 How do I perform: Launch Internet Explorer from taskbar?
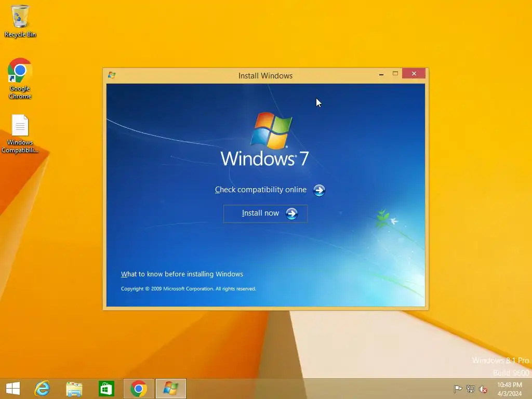[x=43, y=389]
